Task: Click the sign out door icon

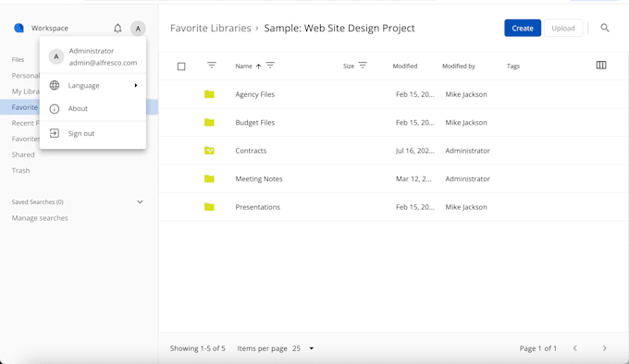Action: point(55,133)
